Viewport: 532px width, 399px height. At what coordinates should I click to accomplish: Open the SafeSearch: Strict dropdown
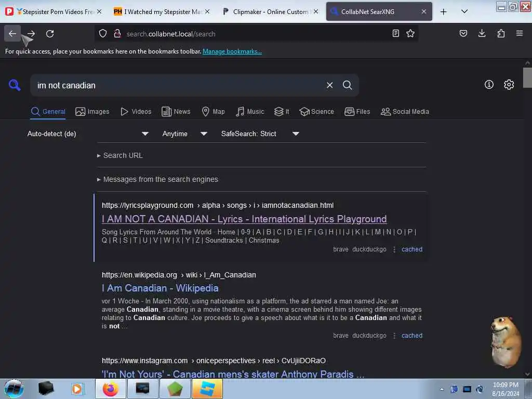[260, 134]
